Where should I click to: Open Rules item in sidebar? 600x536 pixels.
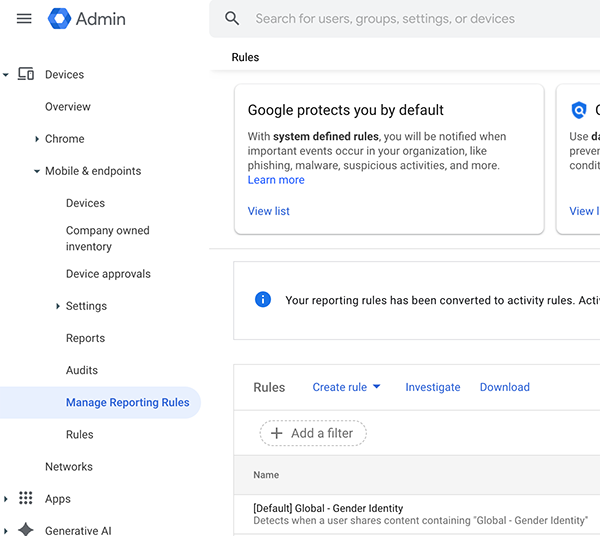pyautogui.click(x=80, y=435)
